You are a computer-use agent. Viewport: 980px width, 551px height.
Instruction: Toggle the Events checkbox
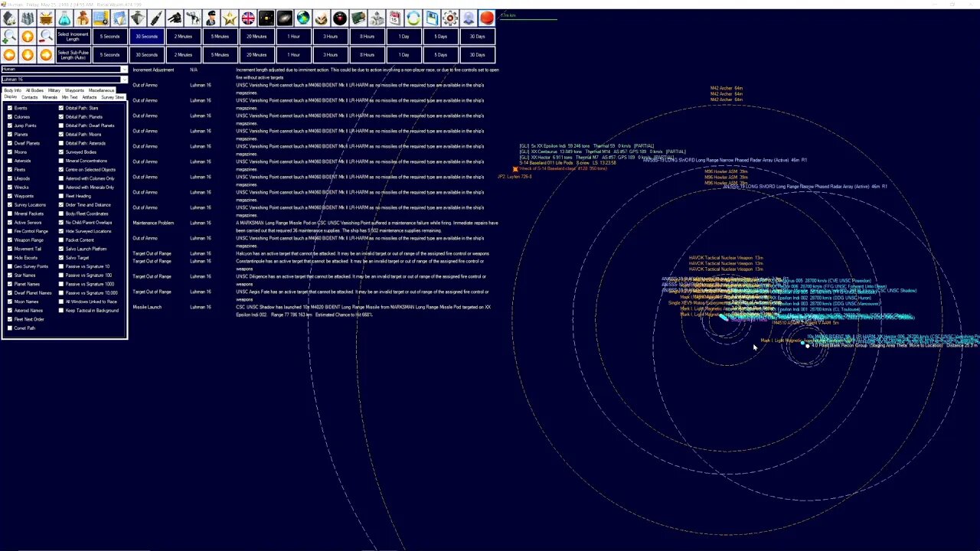click(10, 108)
